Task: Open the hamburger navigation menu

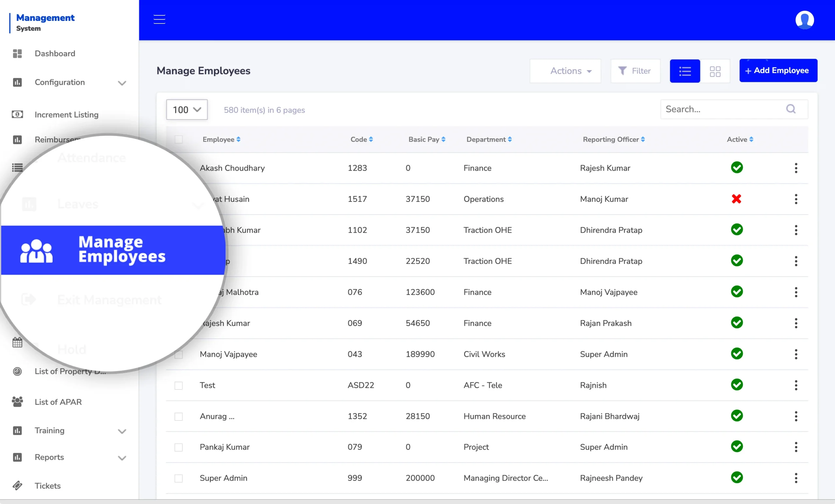Action: 159,19
